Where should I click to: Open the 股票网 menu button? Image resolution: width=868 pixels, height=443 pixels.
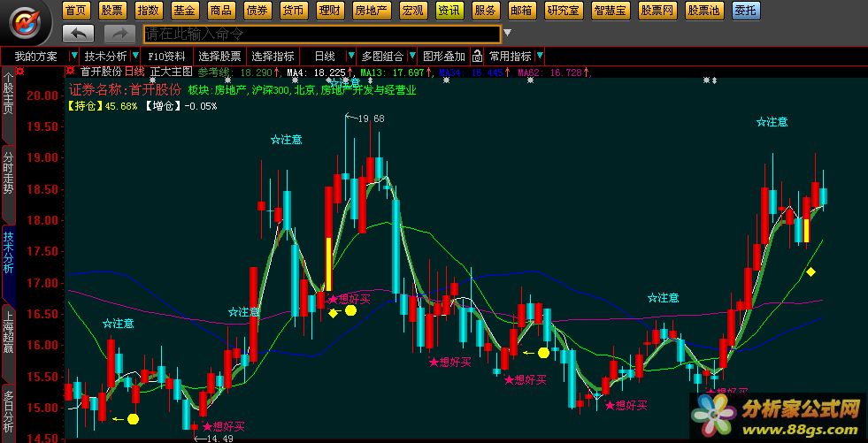657,10
